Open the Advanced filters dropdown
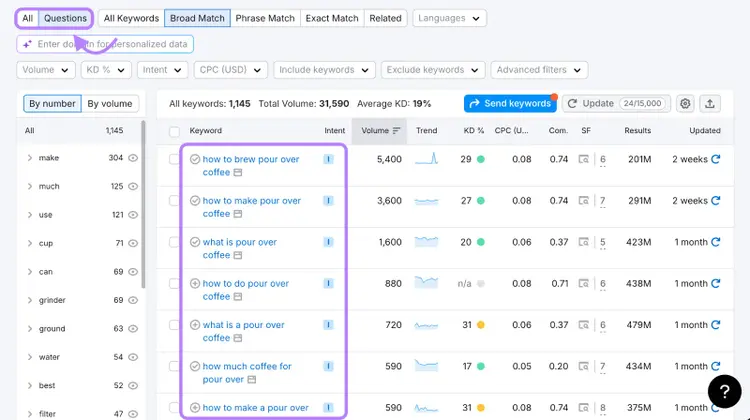This screenshot has height=420, width=750. [x=539, y=70]
